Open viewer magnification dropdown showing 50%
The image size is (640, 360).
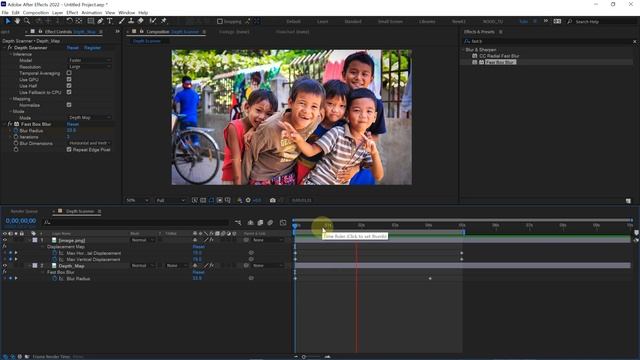tap(137, 200)
